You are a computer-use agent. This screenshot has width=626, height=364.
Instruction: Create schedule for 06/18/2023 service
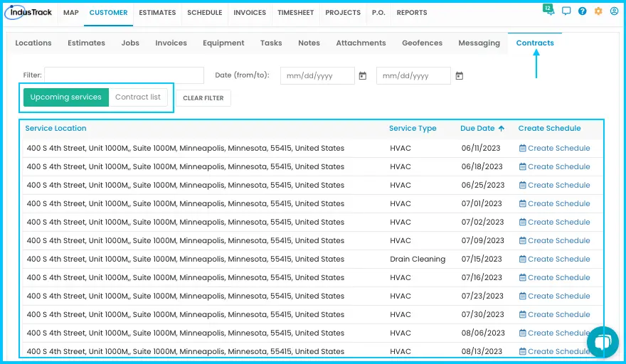[x=555, y=166]
